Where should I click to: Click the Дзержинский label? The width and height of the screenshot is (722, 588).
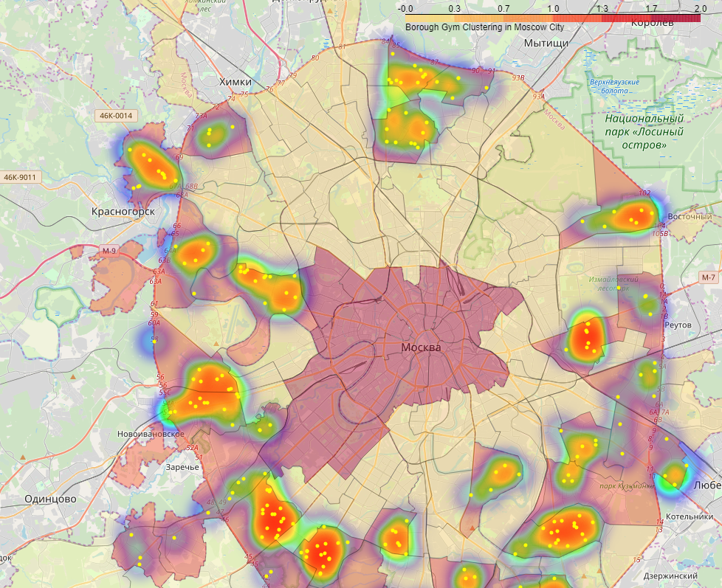click(x=670, y=575)
